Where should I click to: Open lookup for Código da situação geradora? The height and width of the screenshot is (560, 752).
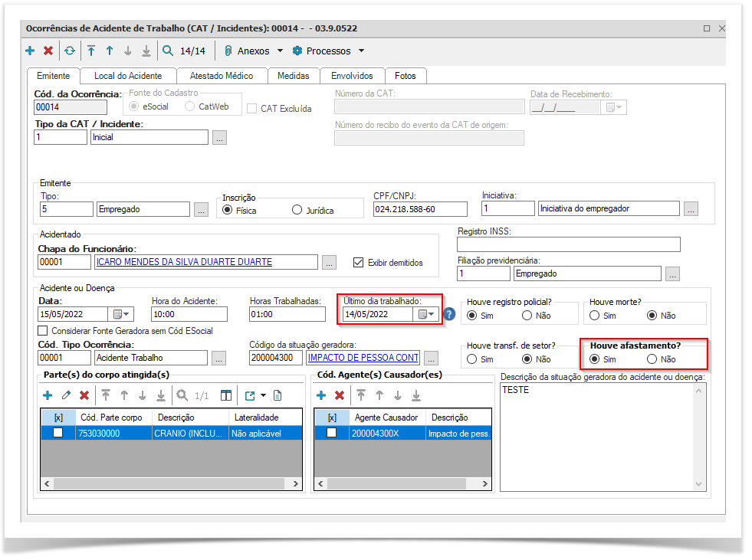(x=431, y=359)
